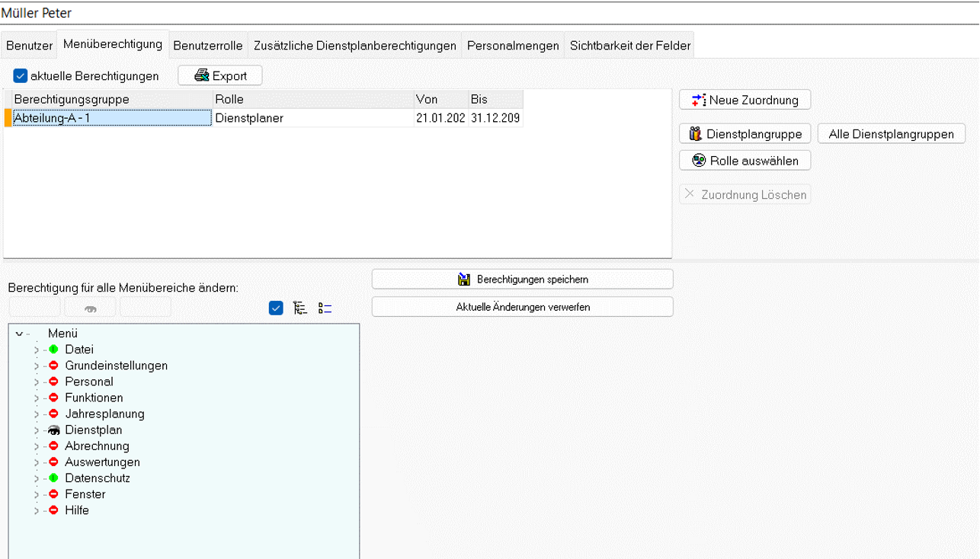The image size is (980, 559).
Task: Click the Berechtigungen speichern button
Action: pyautogui.click(x=523, y=279)
